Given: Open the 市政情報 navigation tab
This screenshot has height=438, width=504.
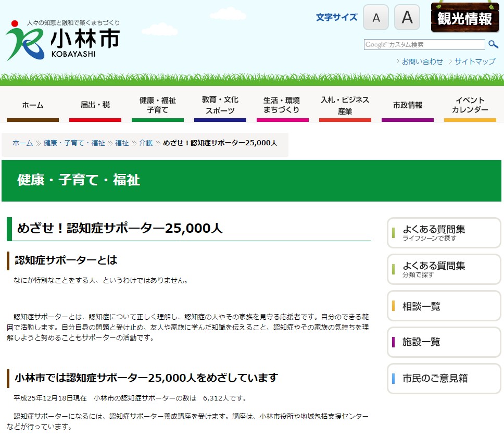Looking at the screenshot, I should coord(408,105).
